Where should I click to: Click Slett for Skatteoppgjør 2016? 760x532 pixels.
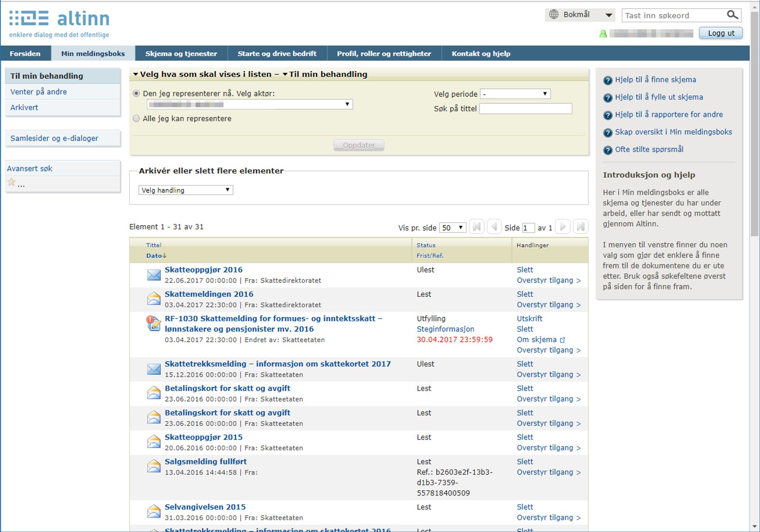click(x=525, y=270)
